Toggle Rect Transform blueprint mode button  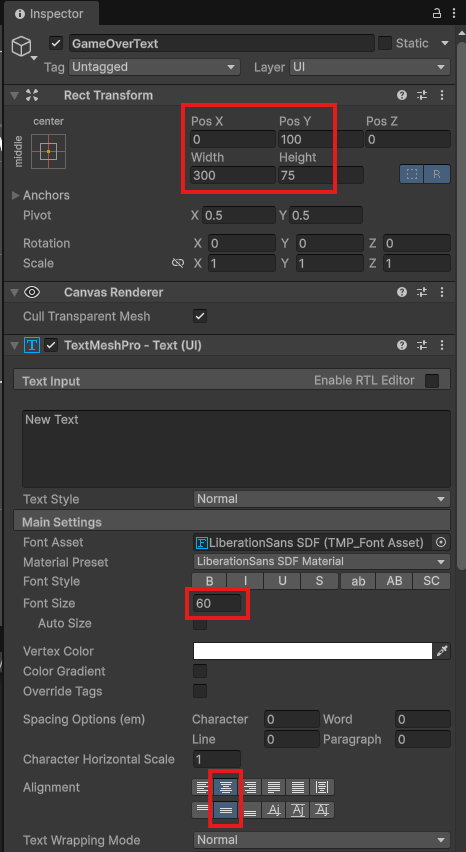pos(412,175)
